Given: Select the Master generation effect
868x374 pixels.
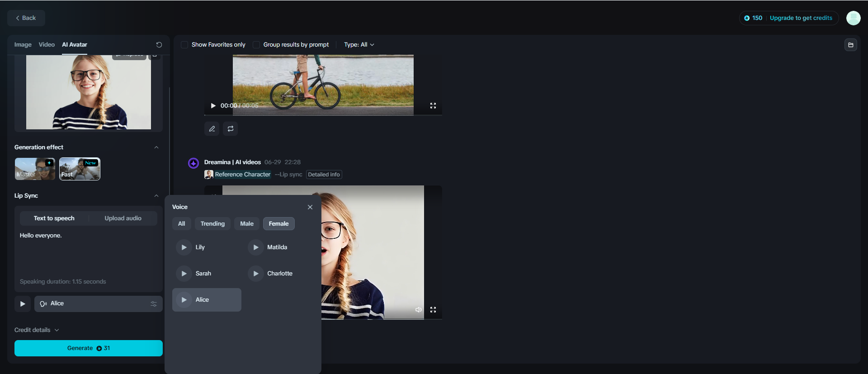Looking at the screenshot, I should tap(35, 169).
